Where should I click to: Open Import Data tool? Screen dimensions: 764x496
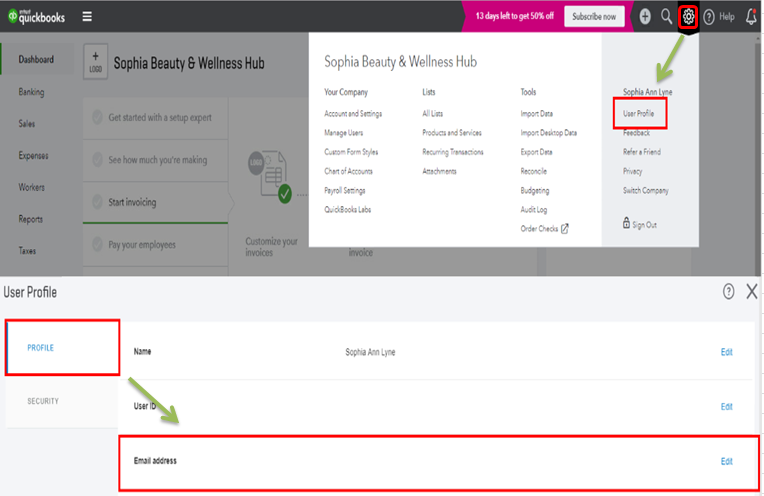point(536,114)
